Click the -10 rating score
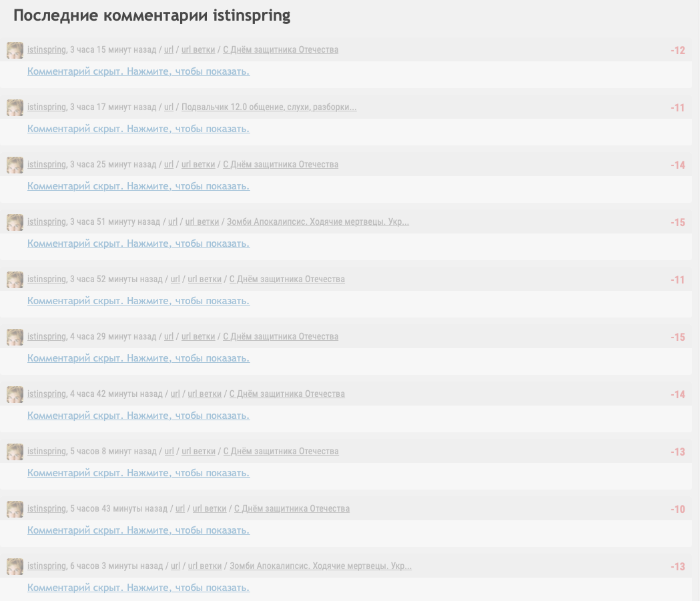The height and width of the screenshot is (601, 700). click(677, 509)
